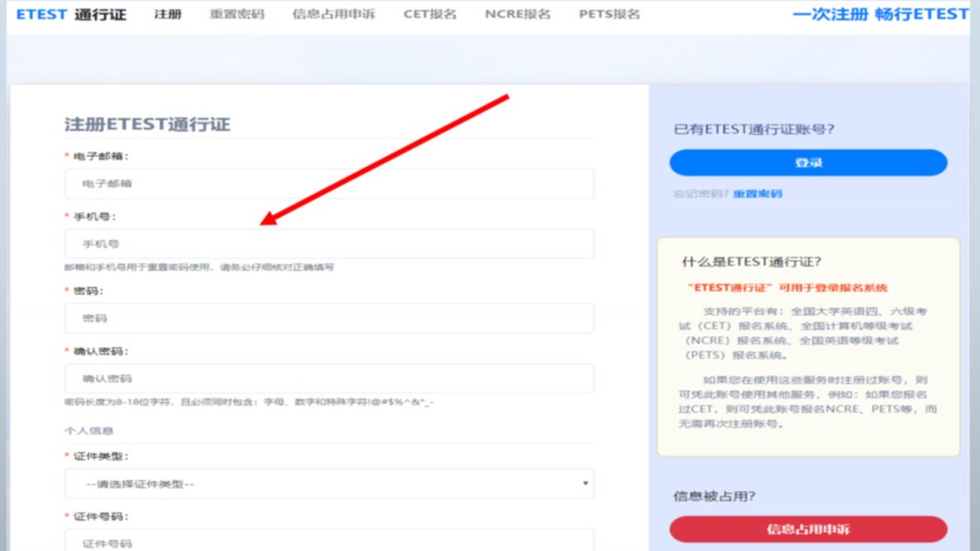Click the 什么是ETEST通行证 info heading
Screen dimensions: 980x551
click(x=751, y=262)
